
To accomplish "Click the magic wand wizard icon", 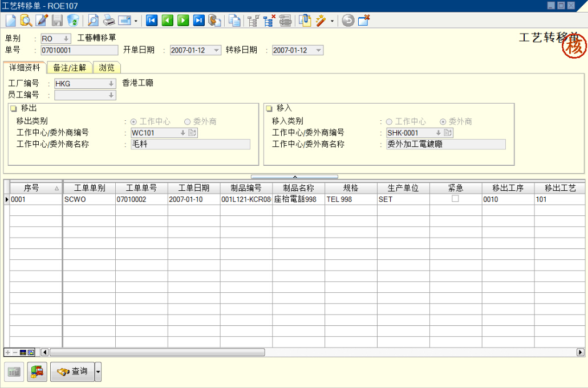I will click(x=321, y=20).
